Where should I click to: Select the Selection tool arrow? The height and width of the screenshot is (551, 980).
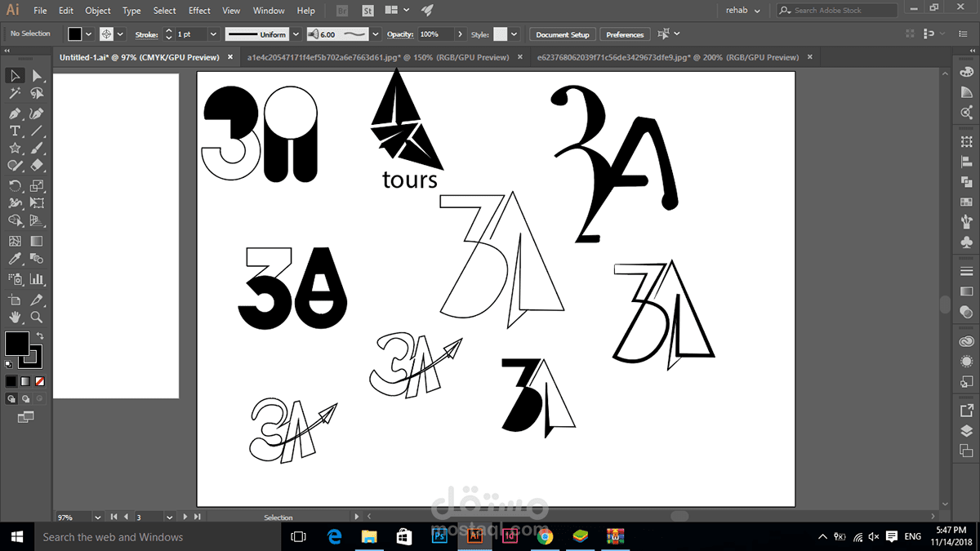click(15, 76)
